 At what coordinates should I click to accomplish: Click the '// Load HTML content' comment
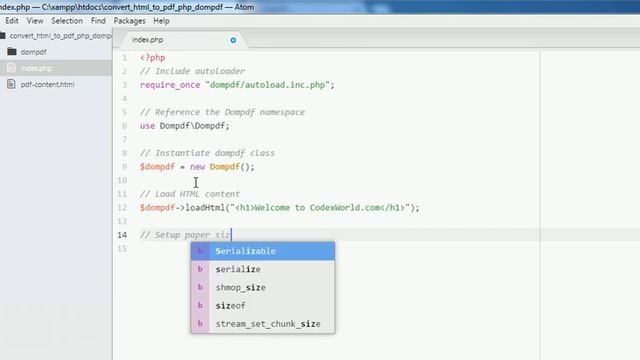[190, 194]
